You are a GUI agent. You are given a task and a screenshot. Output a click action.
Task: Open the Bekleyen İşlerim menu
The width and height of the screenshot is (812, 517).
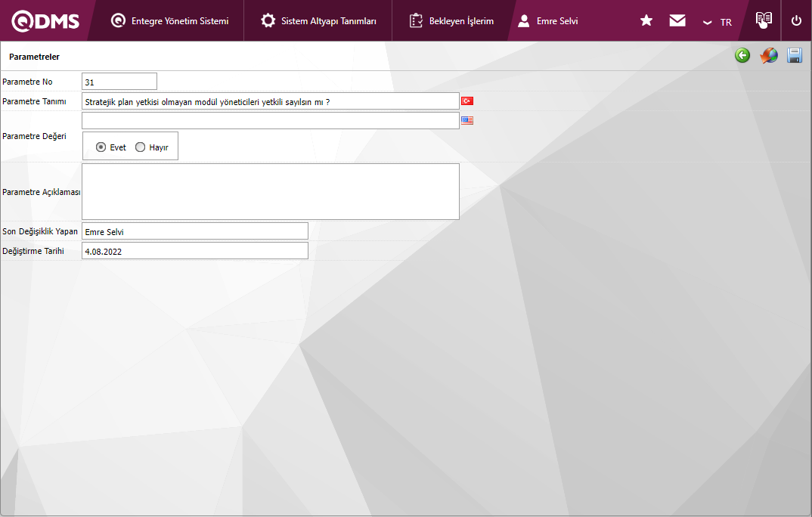[x=451, y=20]
